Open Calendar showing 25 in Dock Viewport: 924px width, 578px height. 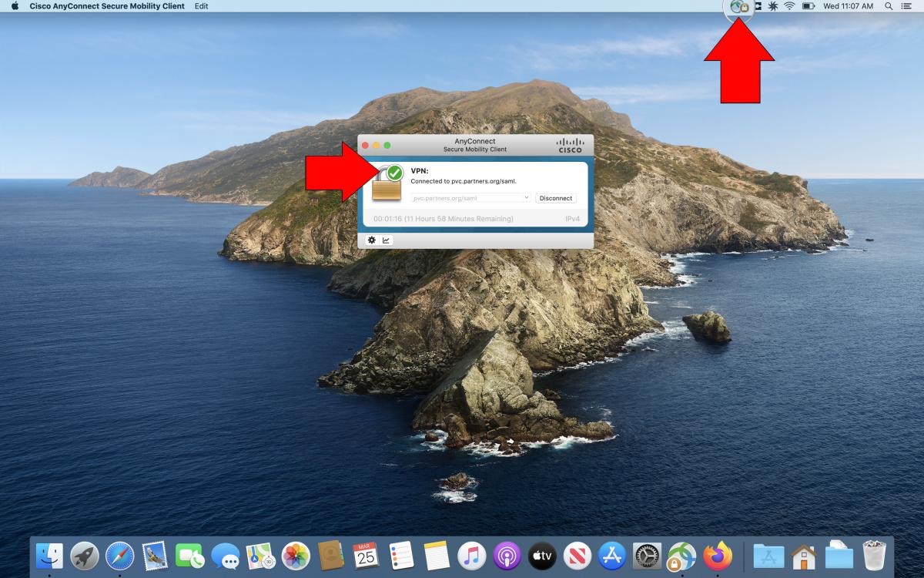(366, 555)
